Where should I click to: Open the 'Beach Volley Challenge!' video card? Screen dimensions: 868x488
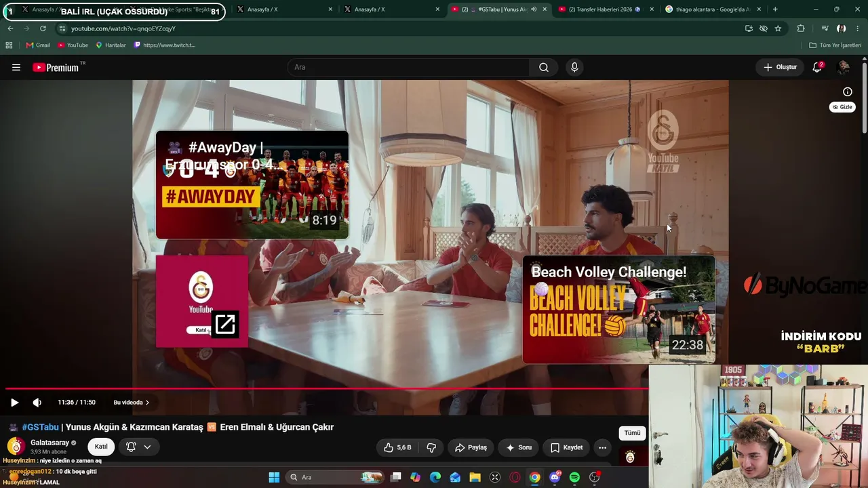coord(618,310)
